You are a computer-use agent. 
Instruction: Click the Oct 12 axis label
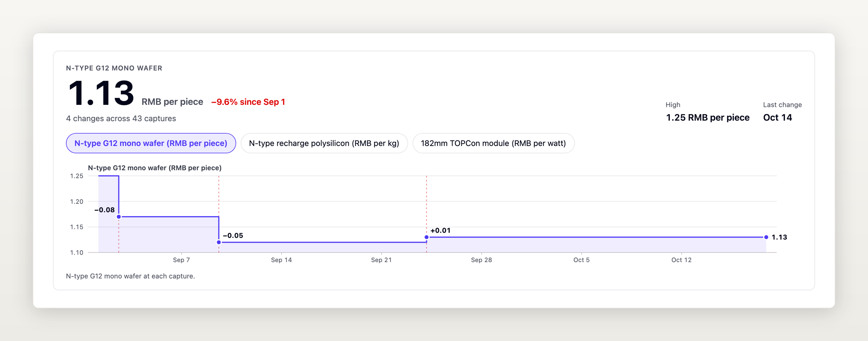coord(681,260)
